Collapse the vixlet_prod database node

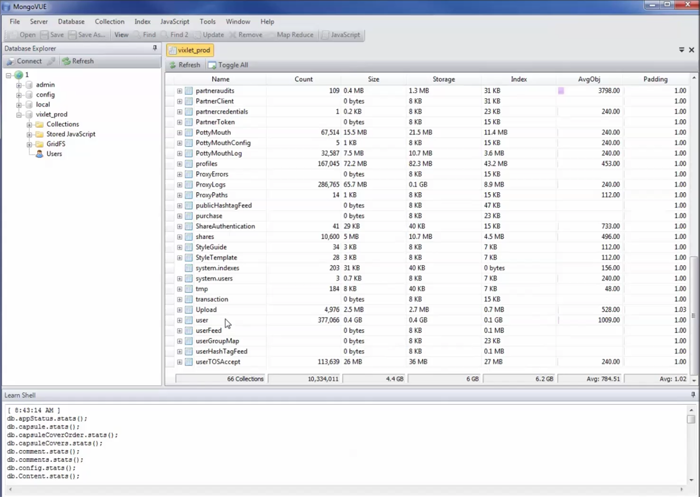tap(19, 115)
